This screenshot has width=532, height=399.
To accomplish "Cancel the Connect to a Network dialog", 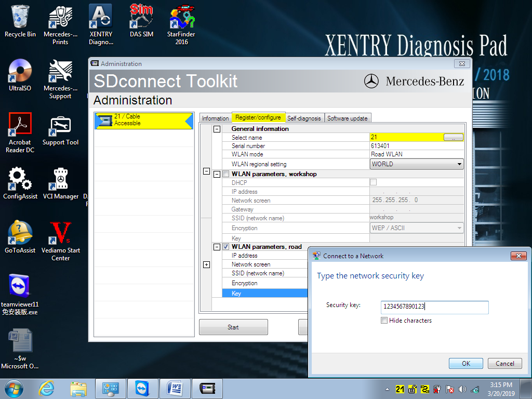I will pos(504,363).
